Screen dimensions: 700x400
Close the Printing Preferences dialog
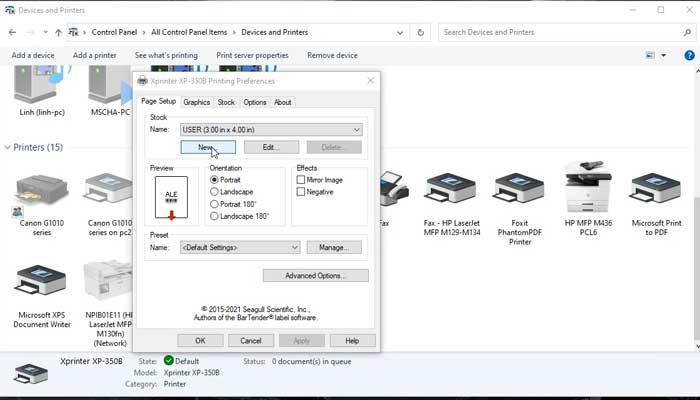tap(371, 81)
